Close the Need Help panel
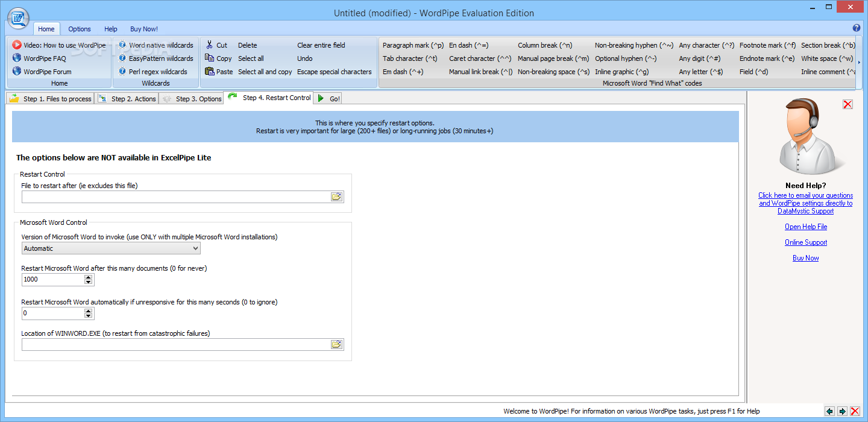This screenshot has width=868, height=422. click(848, 104)
